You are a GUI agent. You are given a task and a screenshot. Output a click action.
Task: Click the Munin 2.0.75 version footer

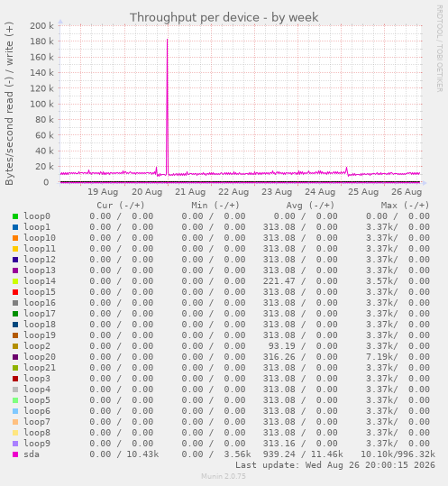pos(224,476)
